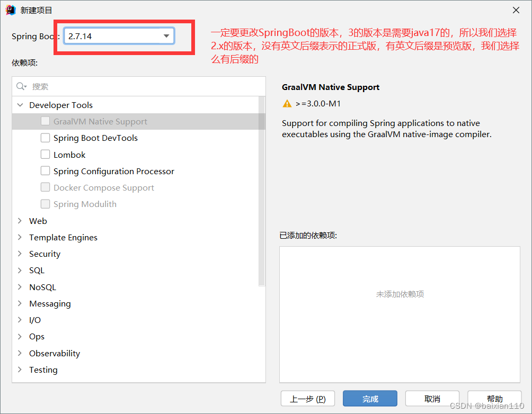Expand the SQL category
Screen dimensions: 532x414
[20, 270]
